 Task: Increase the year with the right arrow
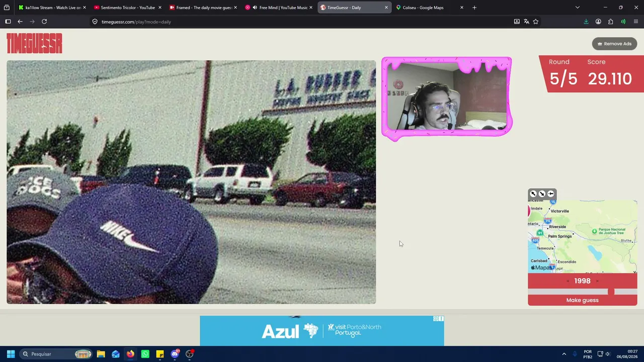[597, 281]
